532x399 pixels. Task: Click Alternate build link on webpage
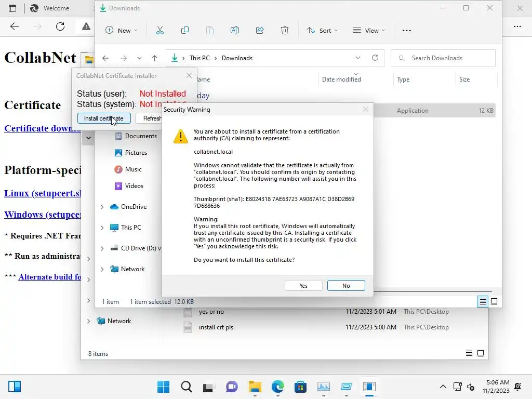(49, 277)
